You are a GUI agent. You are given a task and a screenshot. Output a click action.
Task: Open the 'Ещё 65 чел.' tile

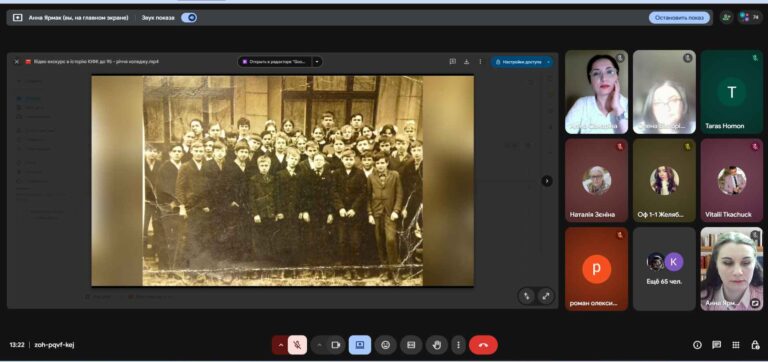point(664,268)
